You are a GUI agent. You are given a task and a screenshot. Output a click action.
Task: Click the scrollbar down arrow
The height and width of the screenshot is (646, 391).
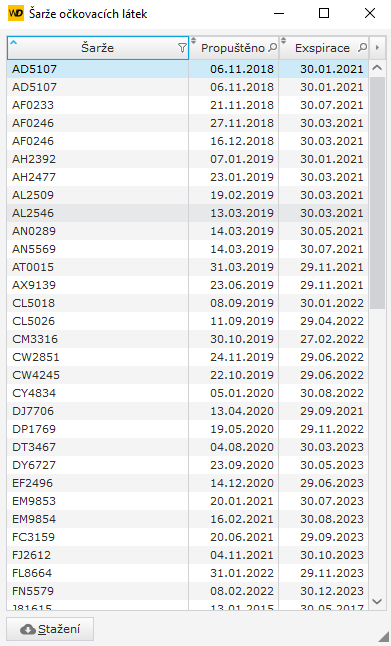click(x=377, y=602)
